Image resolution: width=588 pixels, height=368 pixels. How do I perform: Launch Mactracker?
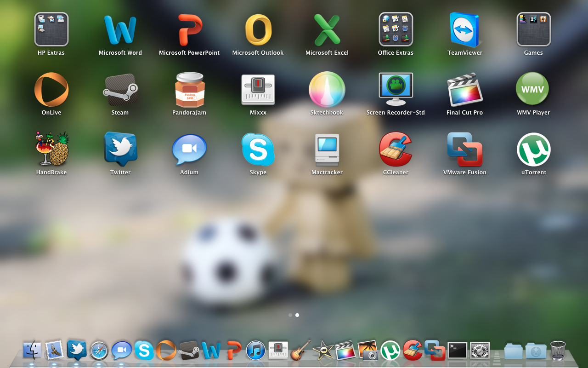tap(327, 149)
